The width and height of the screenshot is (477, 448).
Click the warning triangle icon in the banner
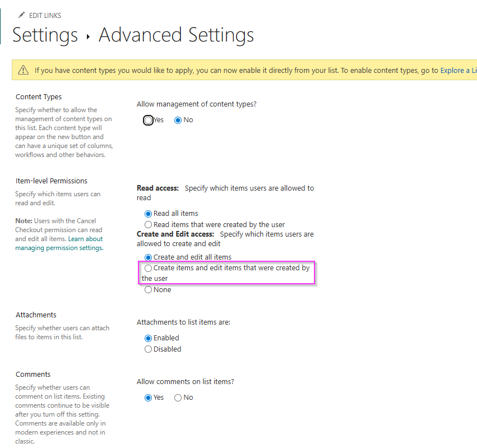click(23, 70)
